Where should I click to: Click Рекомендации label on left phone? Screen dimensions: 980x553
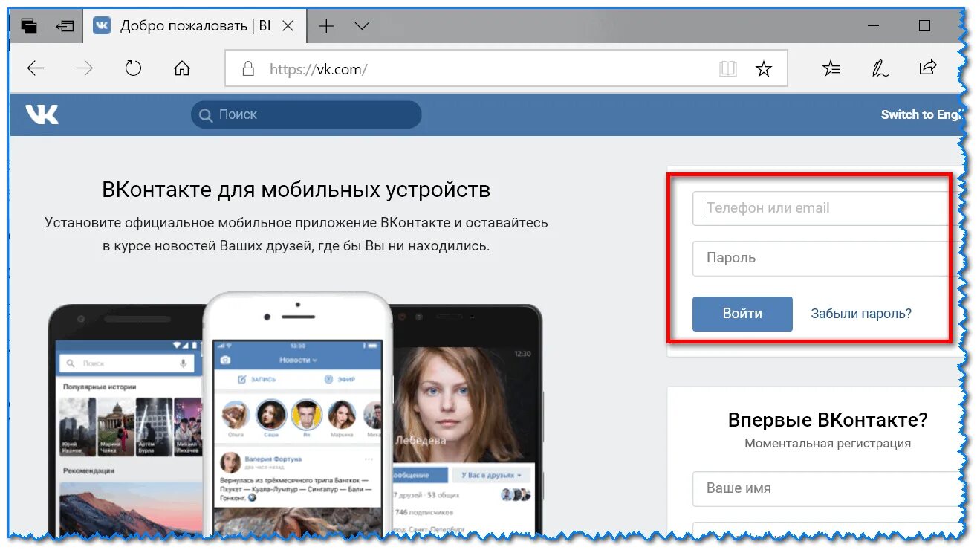88,470
